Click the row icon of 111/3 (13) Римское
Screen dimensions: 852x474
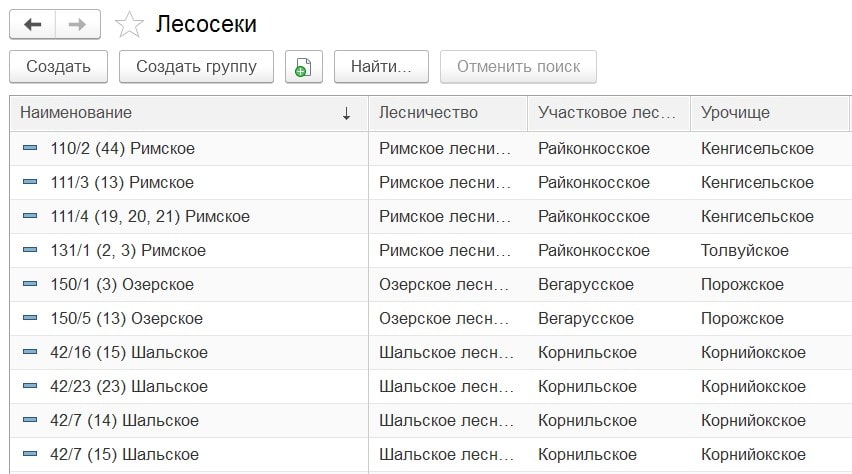click(30, 182)
